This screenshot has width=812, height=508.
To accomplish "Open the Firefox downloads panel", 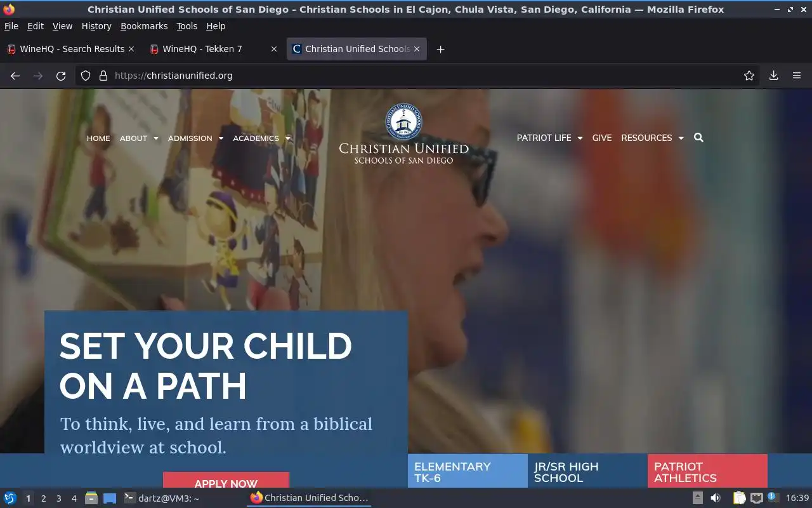I will [774, 76].
